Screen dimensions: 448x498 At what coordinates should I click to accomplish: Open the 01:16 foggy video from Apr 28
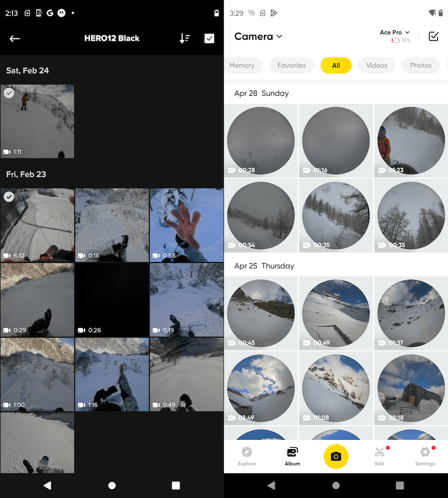pos(336,141)
